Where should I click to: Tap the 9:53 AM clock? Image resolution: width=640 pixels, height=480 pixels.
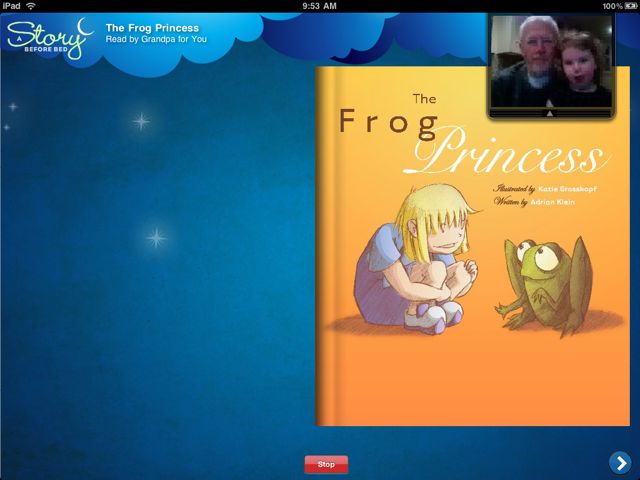coord(320,6)
